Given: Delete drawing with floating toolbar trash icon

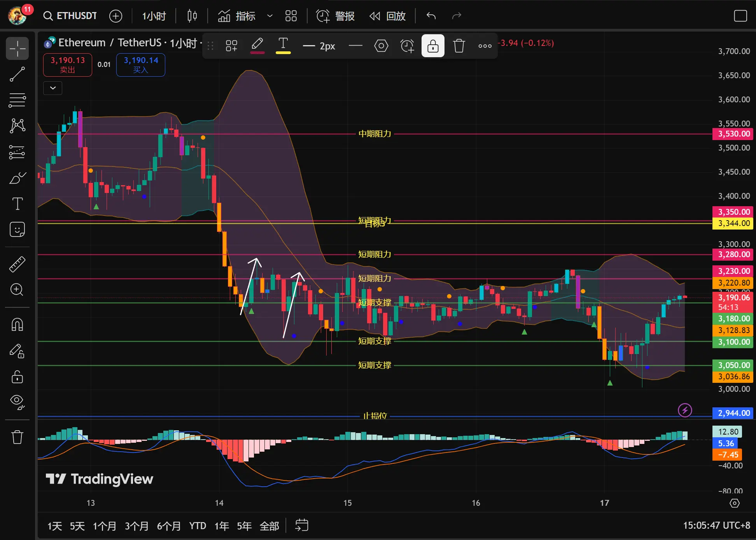Looking at the screenshot, I should (x=459, y=46).
